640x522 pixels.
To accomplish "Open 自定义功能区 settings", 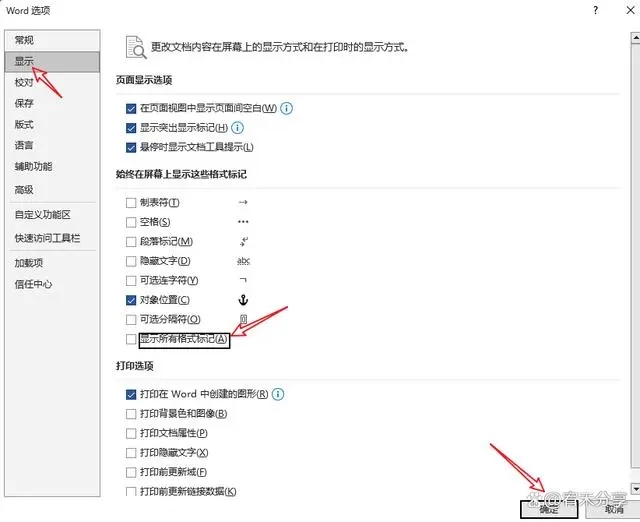I will point(52,215).
